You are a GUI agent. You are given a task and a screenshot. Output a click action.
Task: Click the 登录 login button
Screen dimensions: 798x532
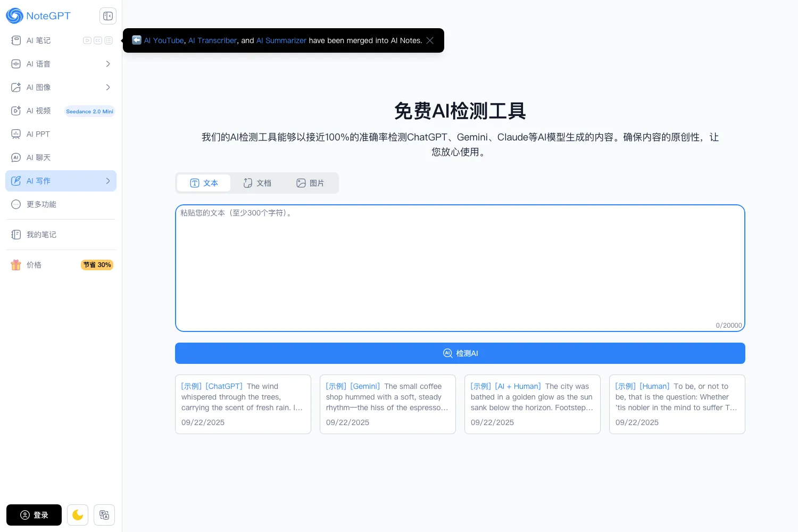point(34,515)
